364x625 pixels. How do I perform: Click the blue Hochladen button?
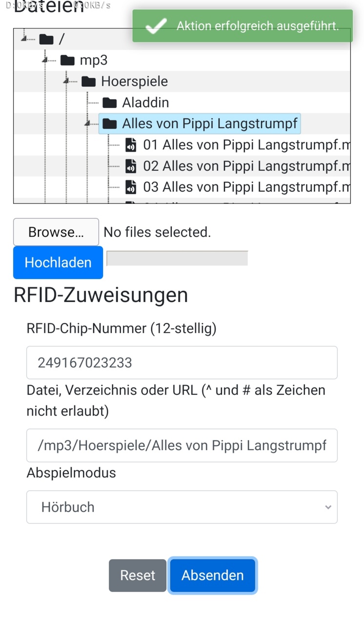(58, 262)
